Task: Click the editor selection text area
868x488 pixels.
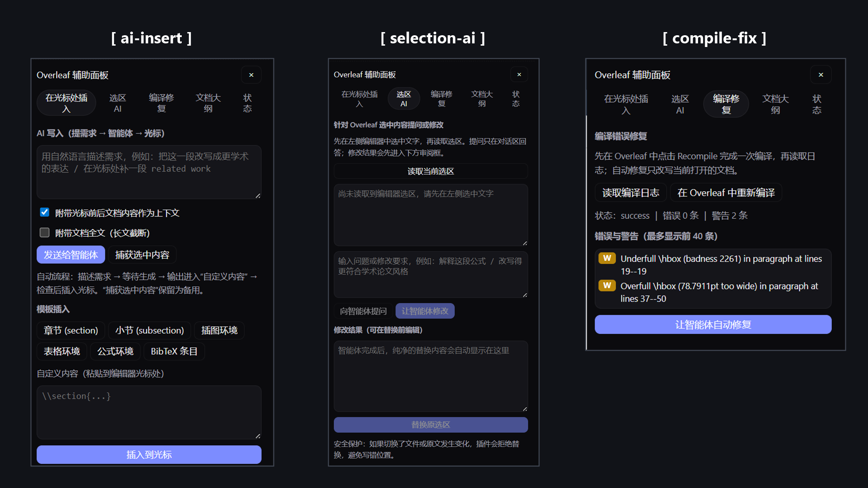Action: pyautogui.click(x=431, y=215)
